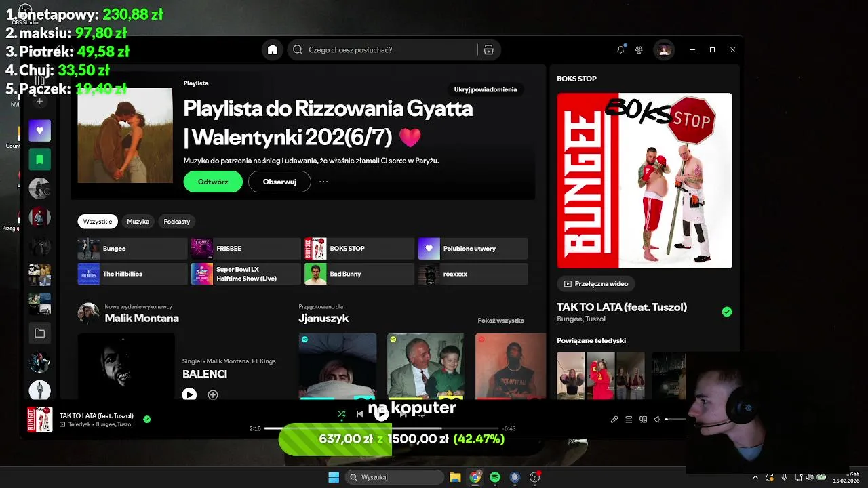Open the BOKS STOP shortcut tile
Viewport: 868px width, 488px height.
pyautogui.click(x=359, y=249)
